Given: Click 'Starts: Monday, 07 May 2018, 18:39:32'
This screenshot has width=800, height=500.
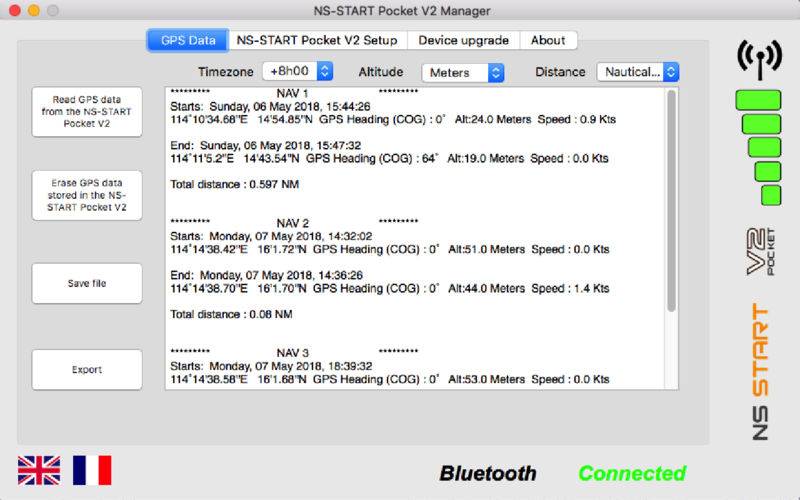Looking at the screenshot, I should coord(271,366).
